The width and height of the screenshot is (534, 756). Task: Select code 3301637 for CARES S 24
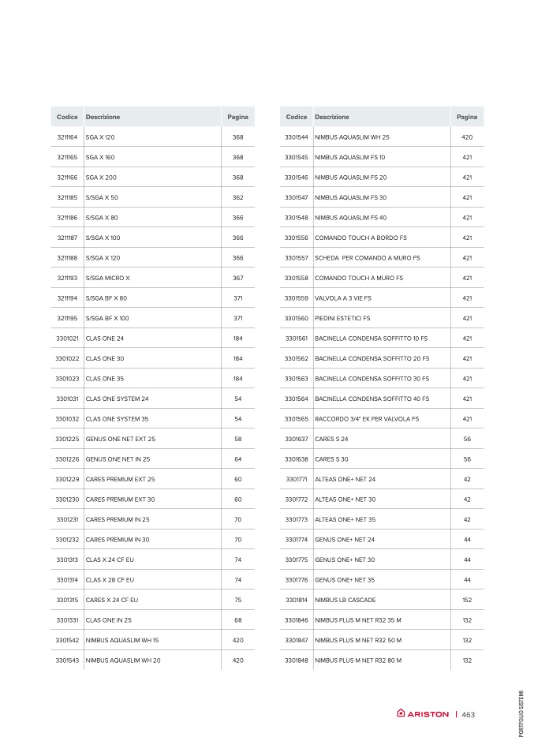tap(297, 439)
